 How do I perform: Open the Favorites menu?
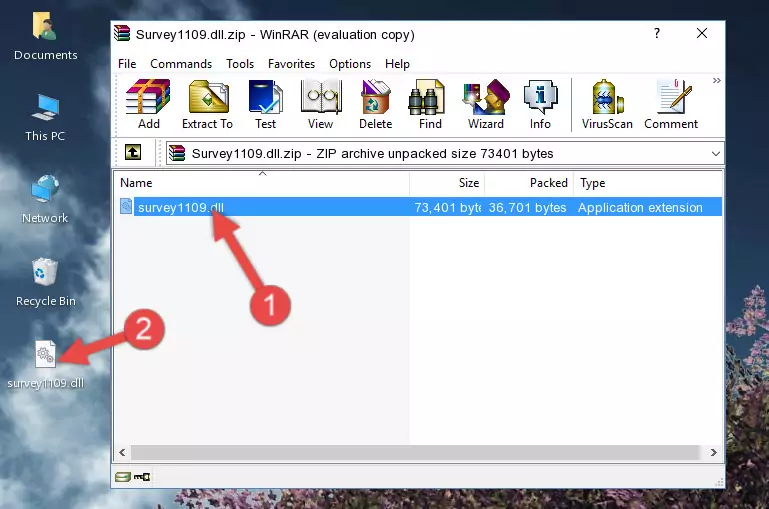tap(291, 64)
